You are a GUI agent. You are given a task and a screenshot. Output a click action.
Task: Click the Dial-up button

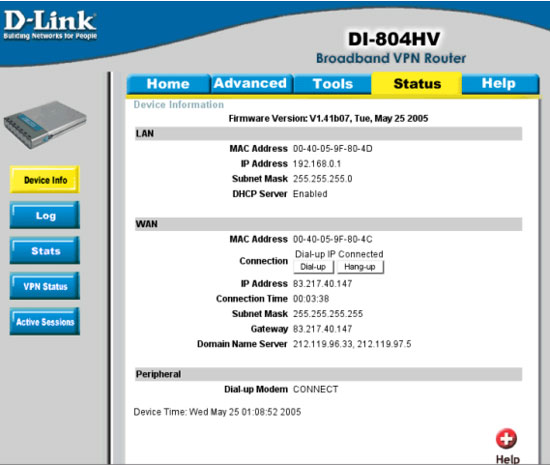(313, 267)
